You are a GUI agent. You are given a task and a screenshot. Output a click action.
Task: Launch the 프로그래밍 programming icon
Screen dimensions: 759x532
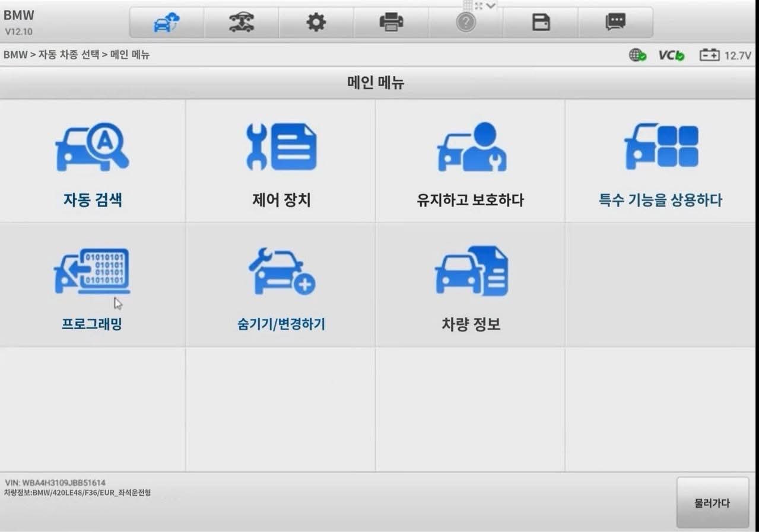92,272
